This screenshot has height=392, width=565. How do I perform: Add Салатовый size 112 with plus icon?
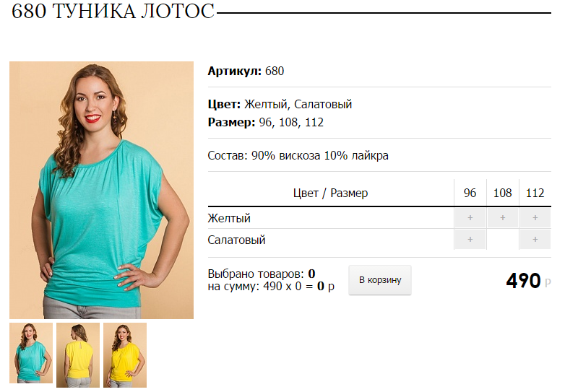click(535, 240)
